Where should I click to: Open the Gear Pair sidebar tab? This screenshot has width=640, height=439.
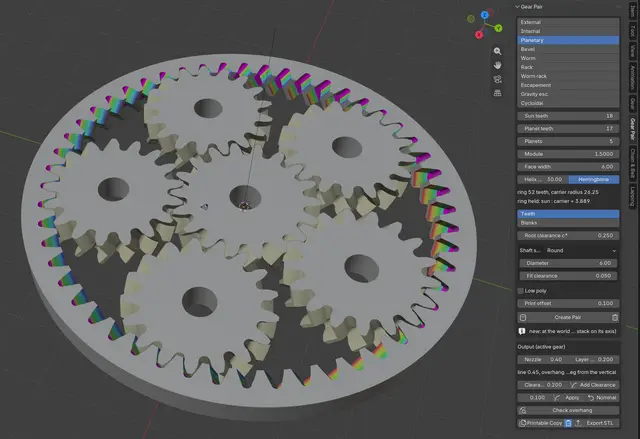click(632, 129)
